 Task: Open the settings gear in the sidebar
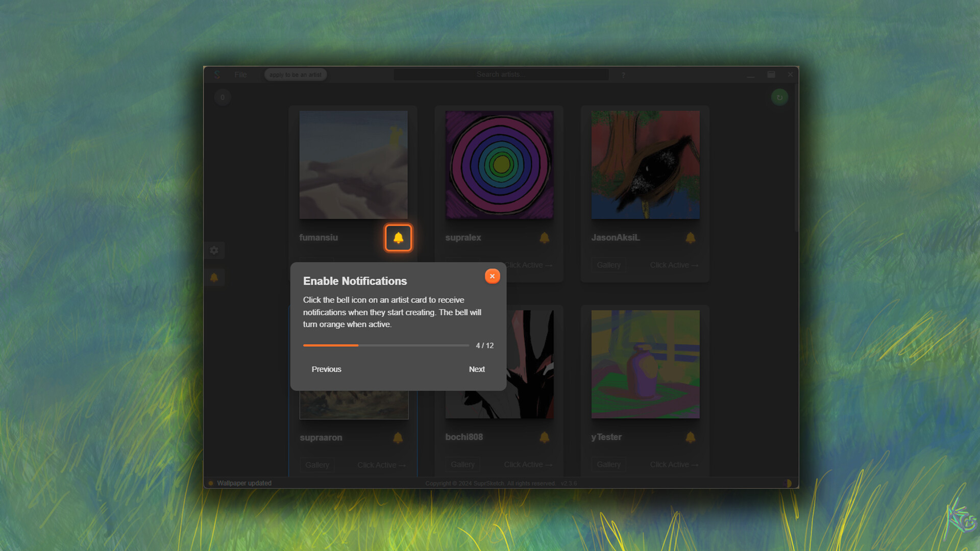(214, 250)
